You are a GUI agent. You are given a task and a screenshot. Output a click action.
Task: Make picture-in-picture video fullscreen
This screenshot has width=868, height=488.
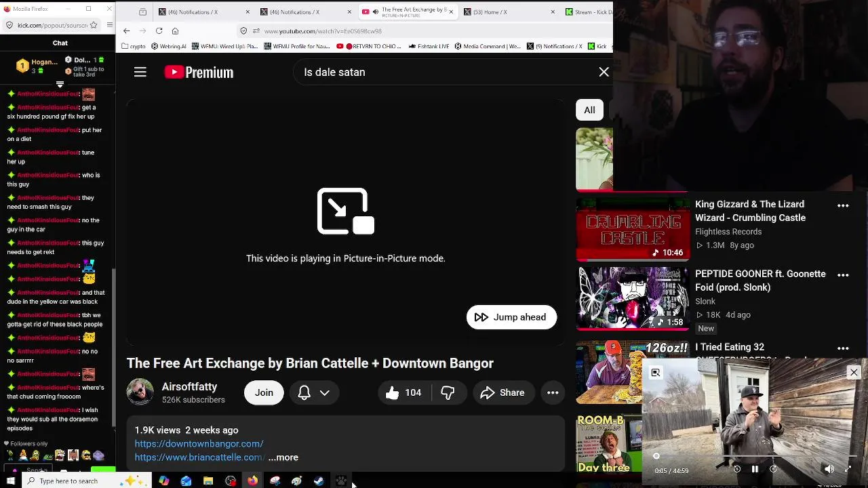(x=848, y=469)
